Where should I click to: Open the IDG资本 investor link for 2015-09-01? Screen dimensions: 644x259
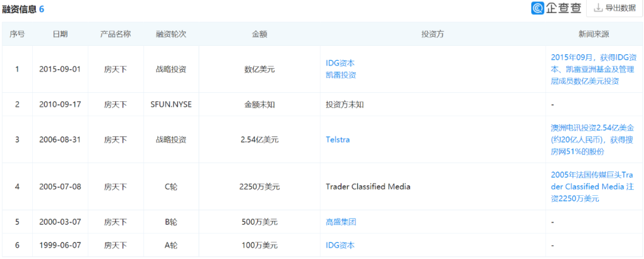click(340, 63)
